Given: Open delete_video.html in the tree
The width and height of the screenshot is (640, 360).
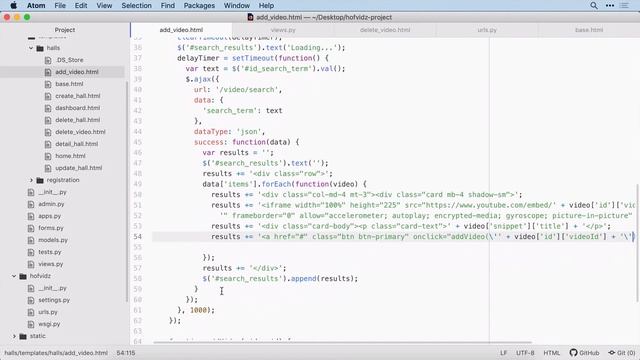Looking at the screenshot, I should (80, 132).
